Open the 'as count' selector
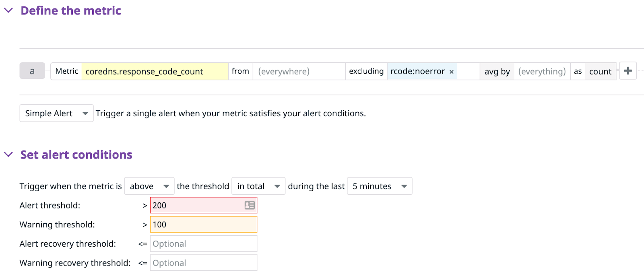Viewport: 644px width, 278px height. [600, 71]
